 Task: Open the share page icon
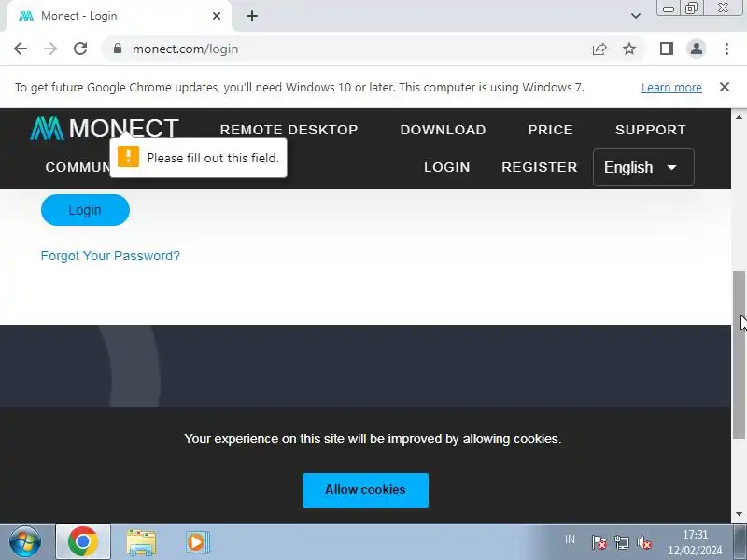click(599, 49)
